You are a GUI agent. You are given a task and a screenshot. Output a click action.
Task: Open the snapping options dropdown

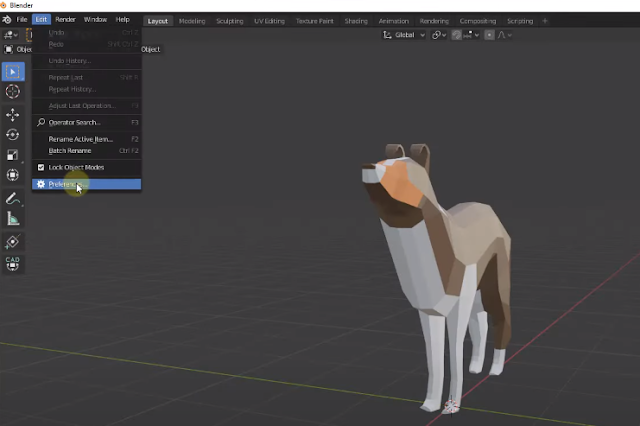(x=471, y=35)
